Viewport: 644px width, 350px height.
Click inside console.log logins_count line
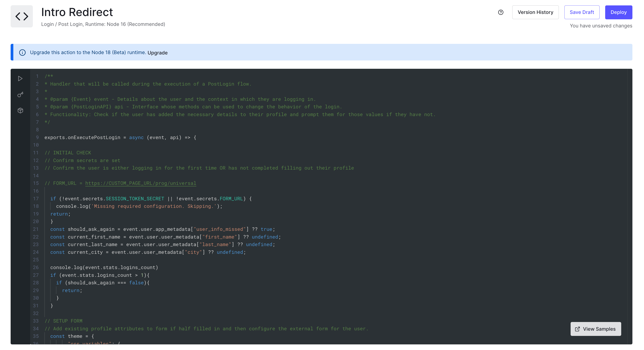click(104, 268)
